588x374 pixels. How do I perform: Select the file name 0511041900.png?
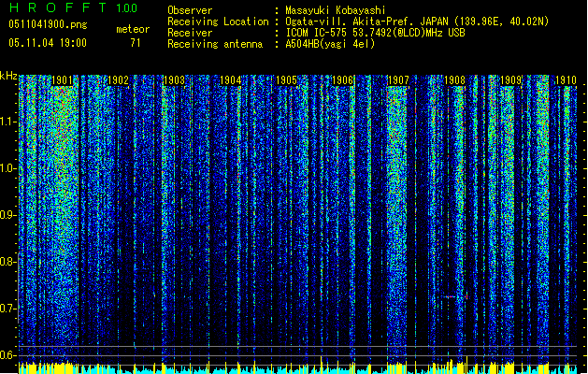[48, 25]
